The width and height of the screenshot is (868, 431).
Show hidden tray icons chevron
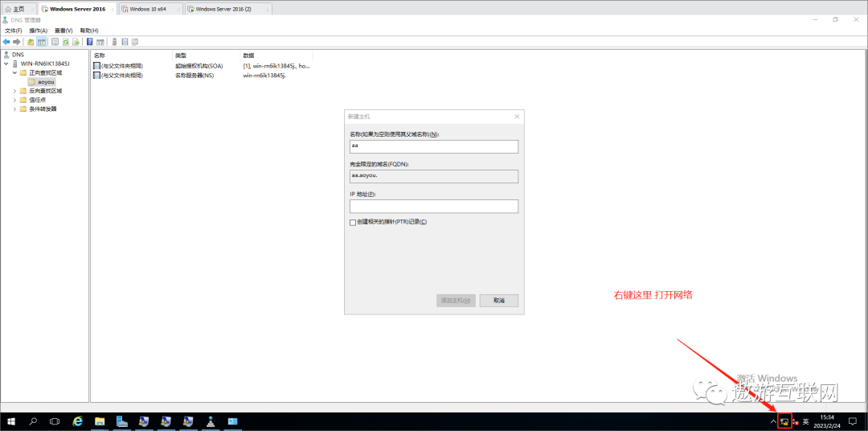point(773,421)
